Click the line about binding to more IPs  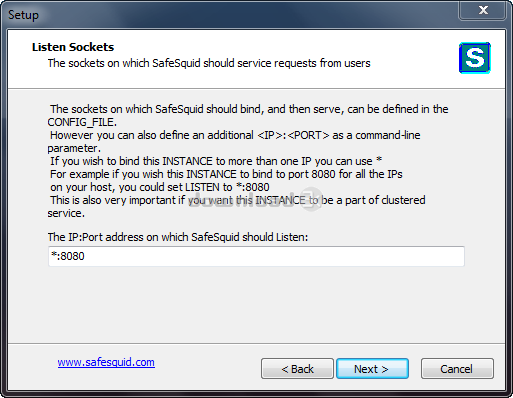[216, 161]
